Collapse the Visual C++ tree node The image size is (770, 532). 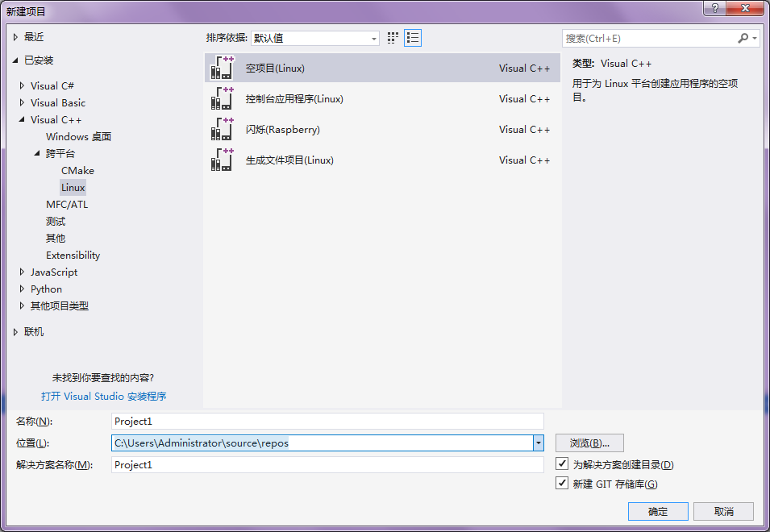22,120
